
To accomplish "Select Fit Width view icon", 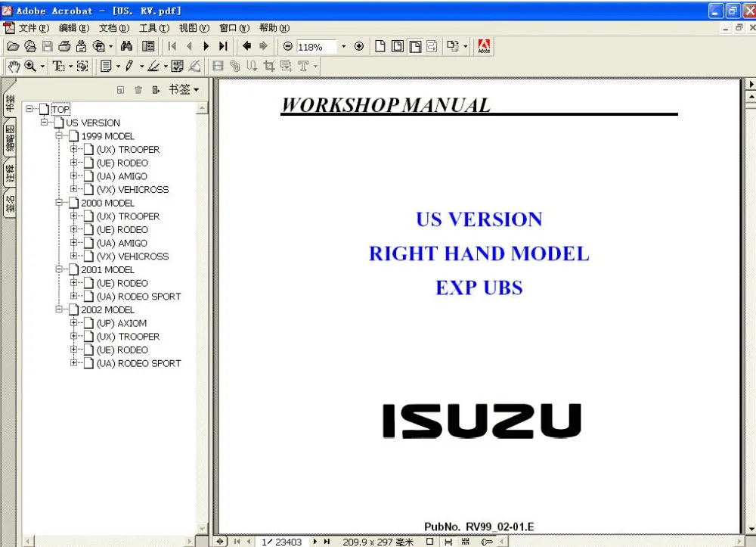I will click(414, 46).
